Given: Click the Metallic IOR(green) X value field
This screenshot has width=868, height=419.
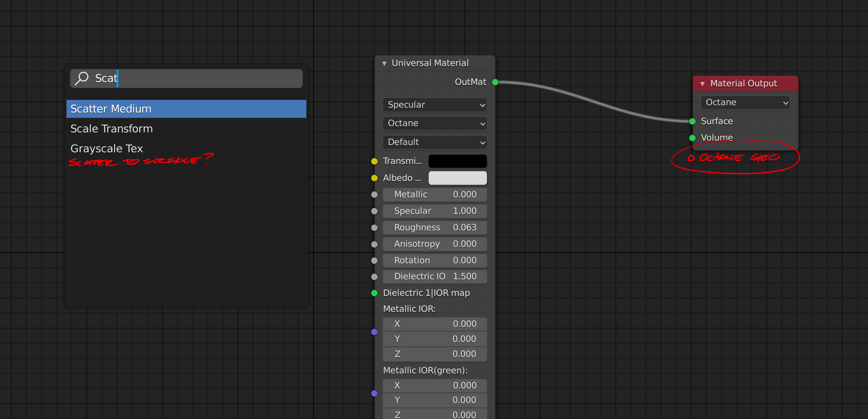Looking at the screenshot, I should click(x=435, y=386).
